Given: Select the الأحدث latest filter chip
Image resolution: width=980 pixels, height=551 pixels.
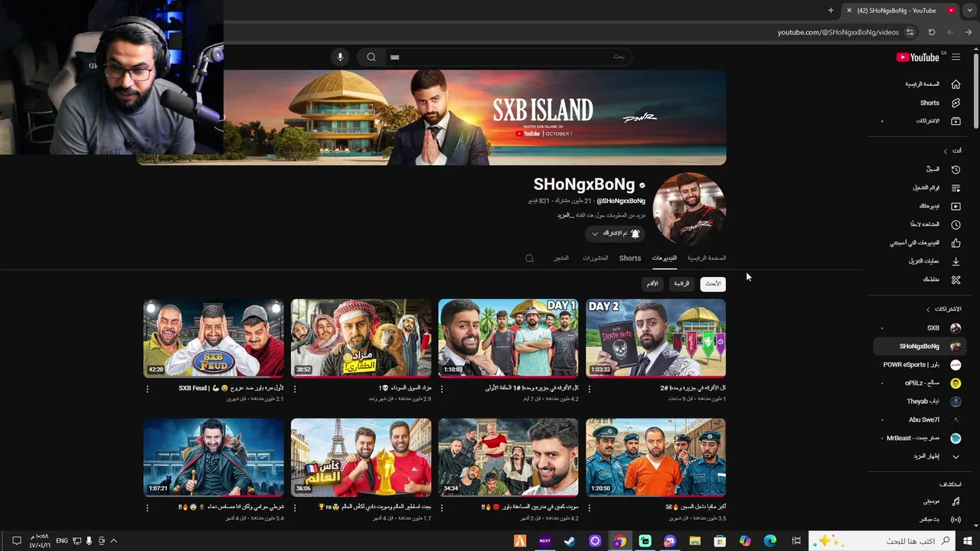Looking at the screenshot, I should point(713,284).
